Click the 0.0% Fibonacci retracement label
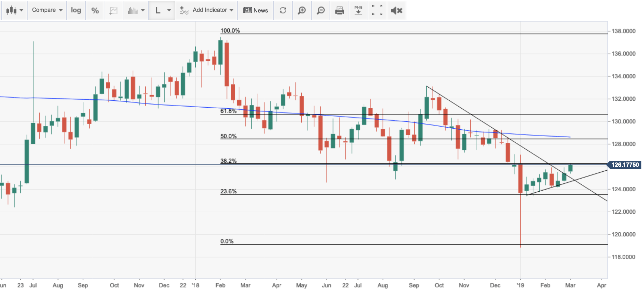This screenshot has width=644, height=296. (x=227, y=241)
